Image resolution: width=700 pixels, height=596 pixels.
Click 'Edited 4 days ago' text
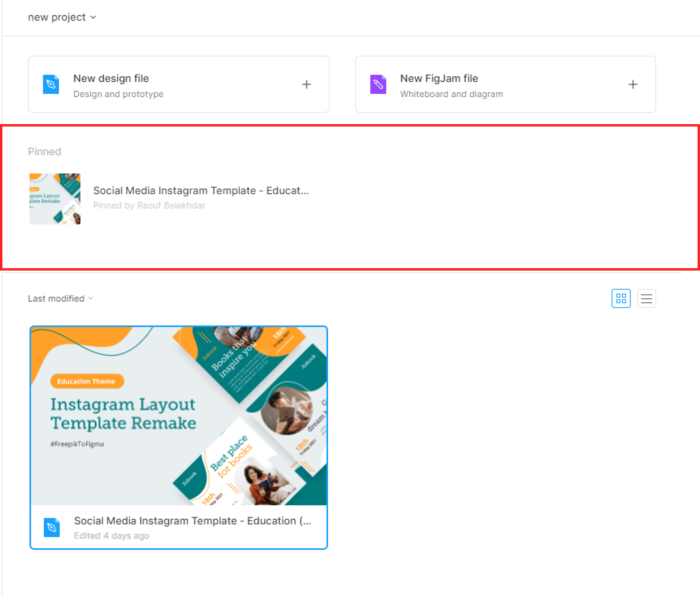click(x=111, y=536)
